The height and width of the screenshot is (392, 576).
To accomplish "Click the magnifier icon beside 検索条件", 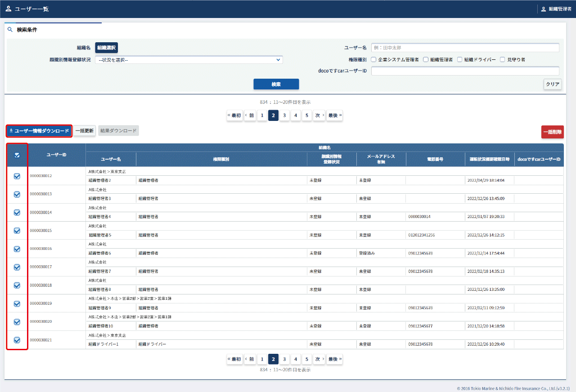I will click(10, 30).
